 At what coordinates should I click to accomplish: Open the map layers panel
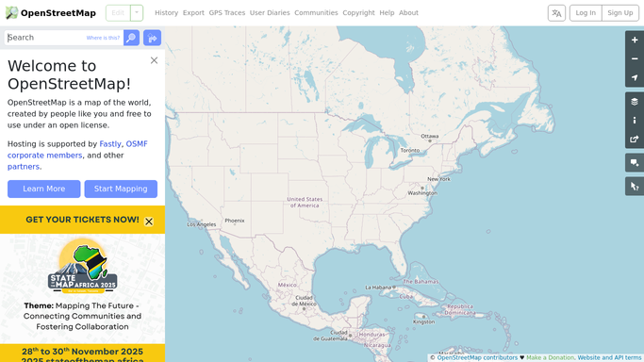tap(635, 102)
